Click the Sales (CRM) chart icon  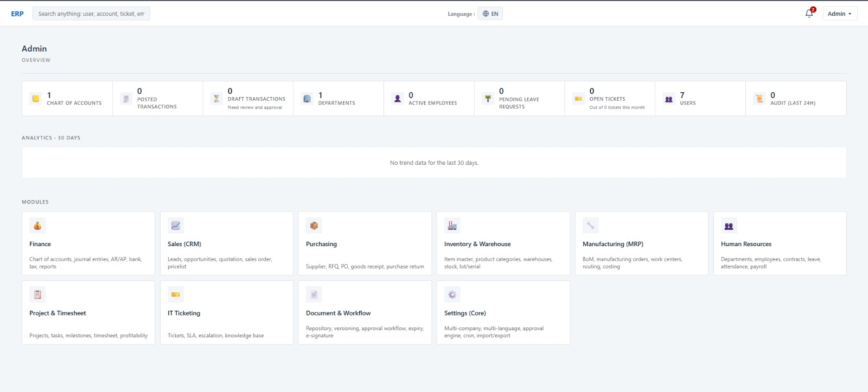[x=176, y=226]
